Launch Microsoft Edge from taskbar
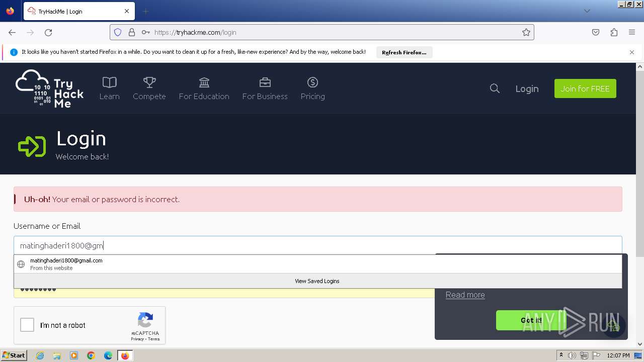 pos(108,355)
